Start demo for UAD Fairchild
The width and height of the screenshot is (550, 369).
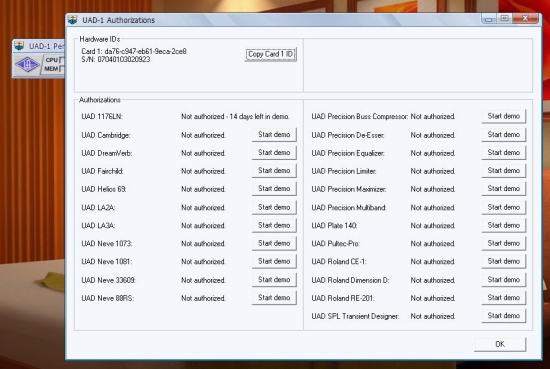274,170
